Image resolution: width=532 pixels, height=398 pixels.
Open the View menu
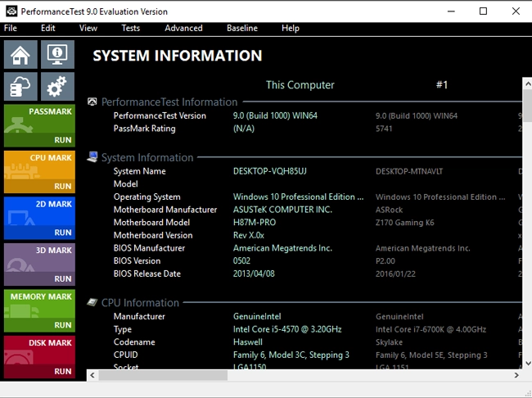point(88,28)
